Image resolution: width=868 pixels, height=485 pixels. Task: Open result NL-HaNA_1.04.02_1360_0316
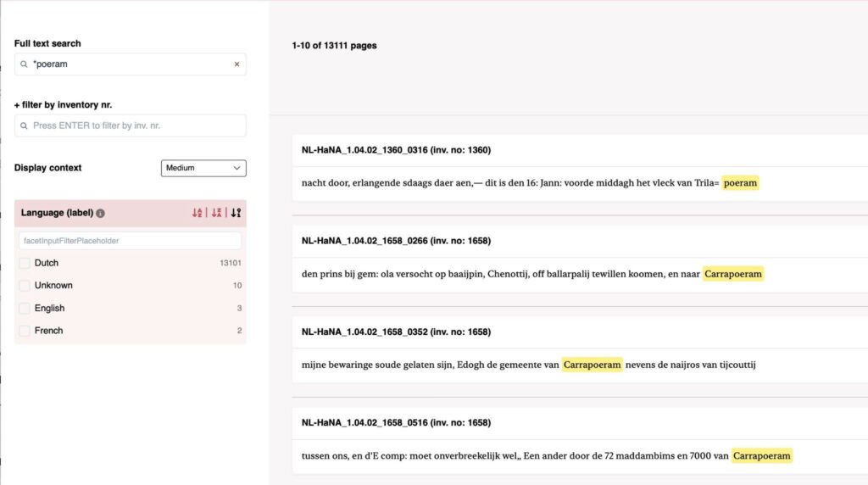[396, 150]
